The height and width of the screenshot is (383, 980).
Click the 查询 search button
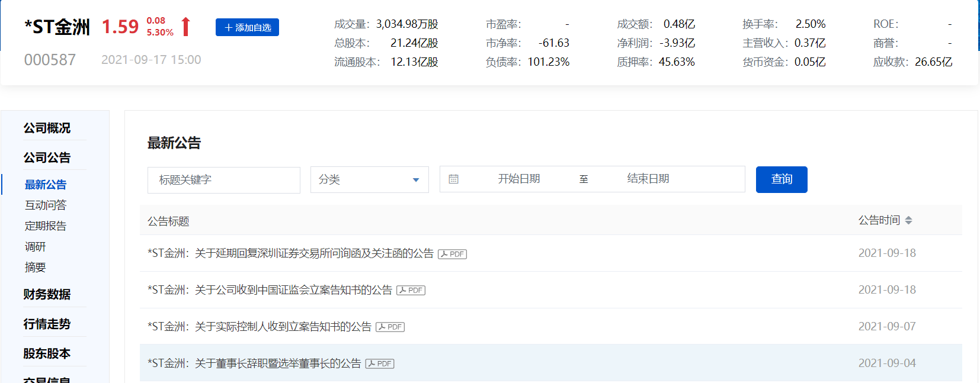782,179
